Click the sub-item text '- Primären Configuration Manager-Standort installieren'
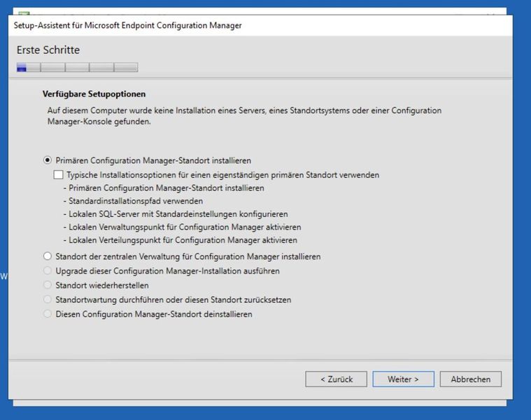Viewport: 531px width, 420px height. click(164, 188)
